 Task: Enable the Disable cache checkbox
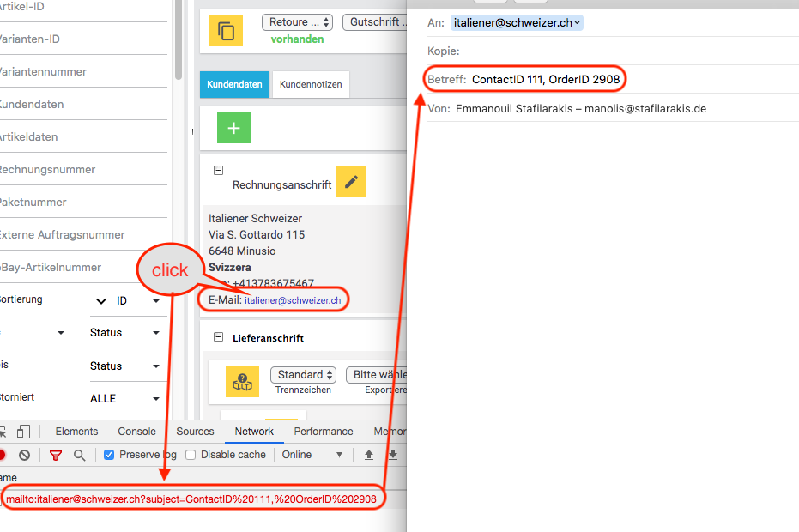(x=191, y=455)
